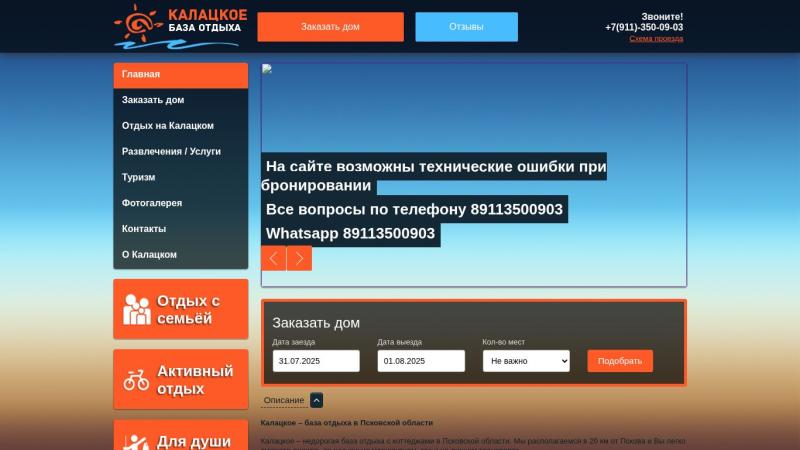
Task: Go to previous slide arrow
Action: pyautogui.click(x=273, y=258)
